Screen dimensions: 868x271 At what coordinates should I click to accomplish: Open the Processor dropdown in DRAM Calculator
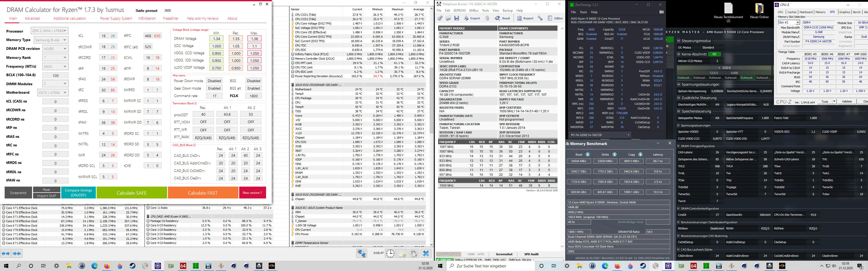click(x=50, y=31)
